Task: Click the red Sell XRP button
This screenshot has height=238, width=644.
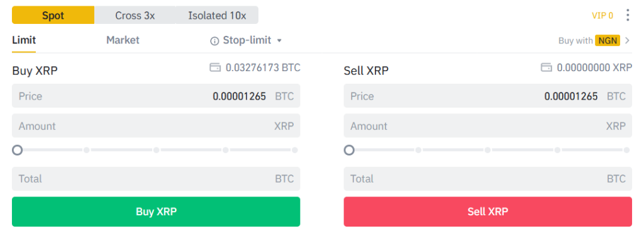Action: tap(488, 212)
